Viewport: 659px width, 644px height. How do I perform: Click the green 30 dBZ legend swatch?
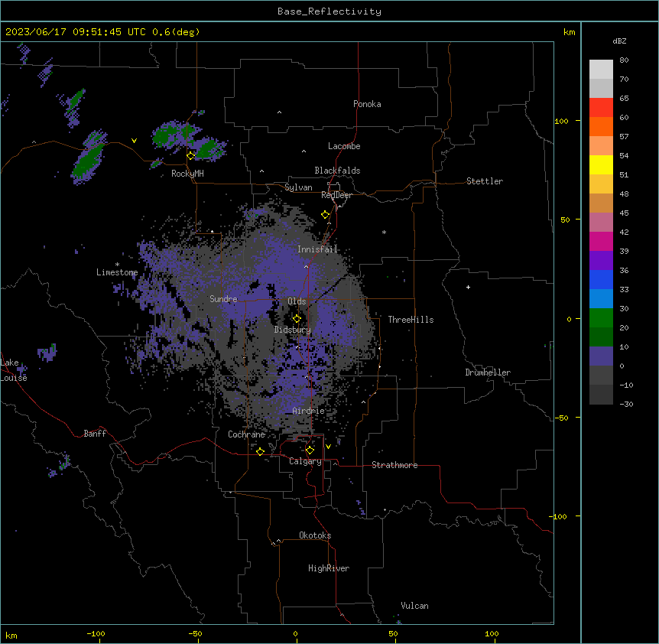[601, 318]
